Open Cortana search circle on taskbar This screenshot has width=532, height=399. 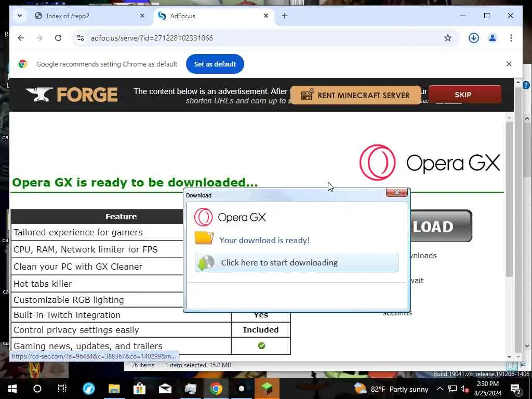(37, 389)
